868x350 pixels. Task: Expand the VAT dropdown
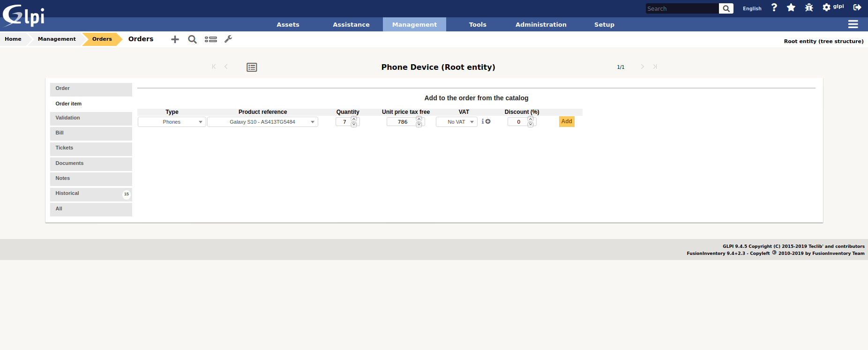click(456, 122)
